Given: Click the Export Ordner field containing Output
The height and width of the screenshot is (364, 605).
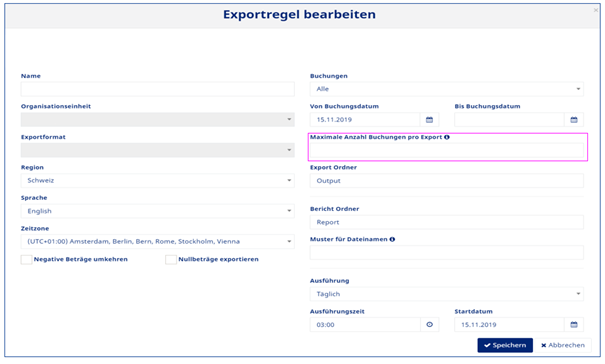Looking at the screenshot, I should pyautogui.click(x=446, y=181).
